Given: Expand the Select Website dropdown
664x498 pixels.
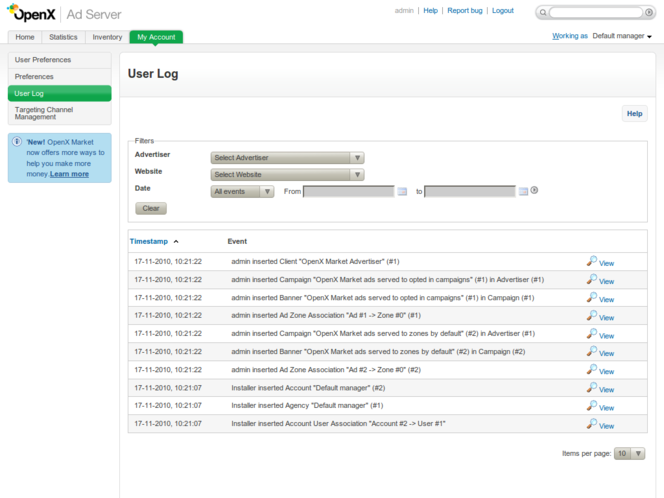Looking at the screenshot, I should coord(286,175).
